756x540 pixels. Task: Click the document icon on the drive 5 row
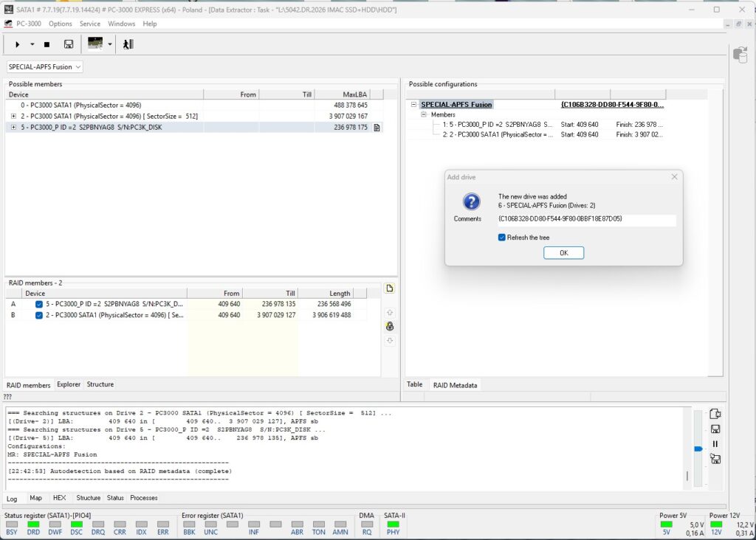(x=377, y=128)
